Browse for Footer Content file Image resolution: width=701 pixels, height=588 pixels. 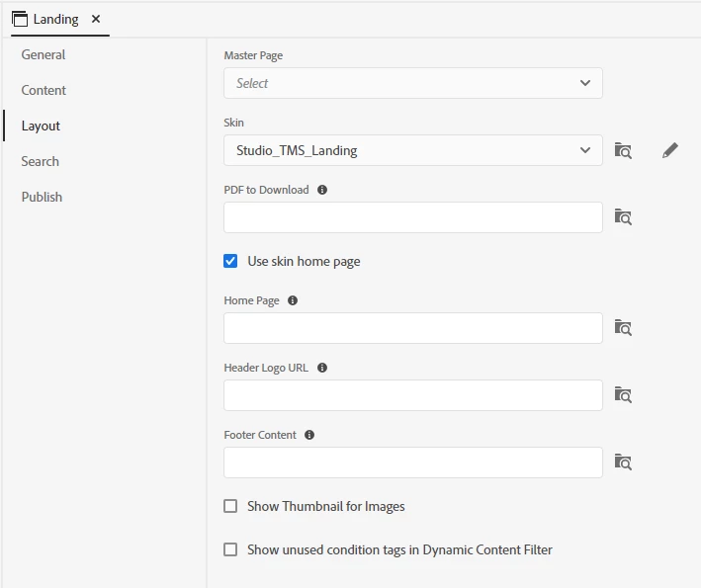(623, 462)
